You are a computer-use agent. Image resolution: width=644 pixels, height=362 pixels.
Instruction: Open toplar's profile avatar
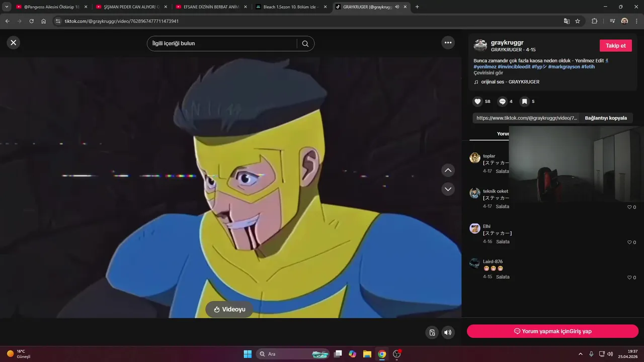point(475,158)
